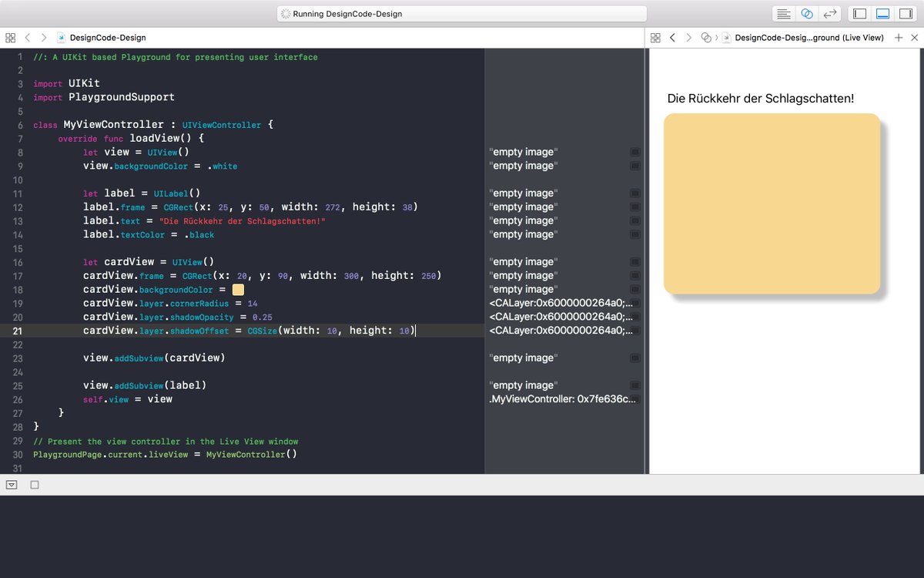Switch to the Assistant editor (overlapping circles)
Screen dimensions: 924x578
(x=806, y=14)
